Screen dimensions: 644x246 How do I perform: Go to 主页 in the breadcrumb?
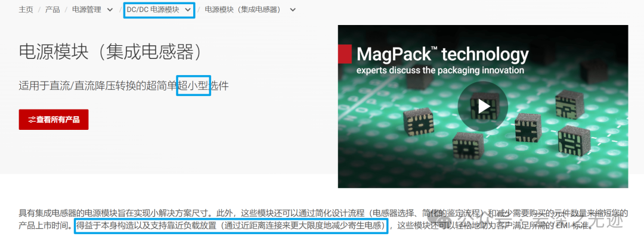click(26, 10)
